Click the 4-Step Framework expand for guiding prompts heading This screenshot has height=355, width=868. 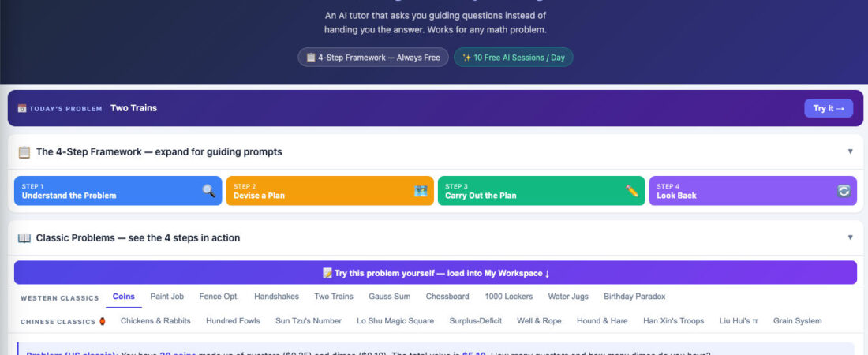point(159,151)
